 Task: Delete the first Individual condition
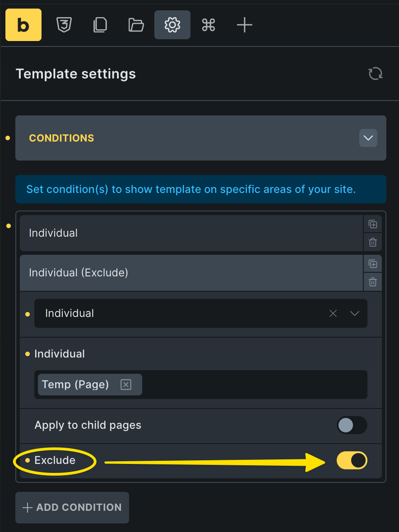coord(373,242)
